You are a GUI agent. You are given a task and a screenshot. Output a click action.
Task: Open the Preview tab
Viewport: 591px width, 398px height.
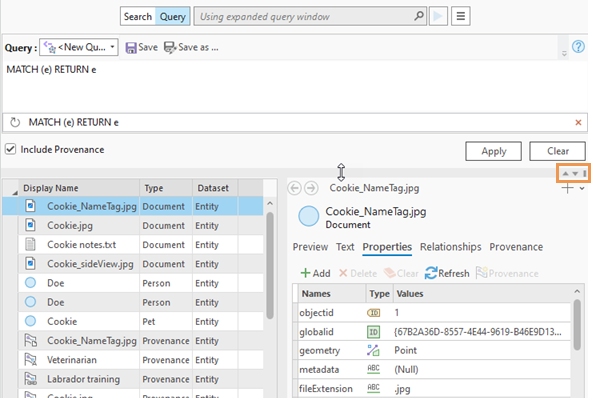(x=310, y=247)
